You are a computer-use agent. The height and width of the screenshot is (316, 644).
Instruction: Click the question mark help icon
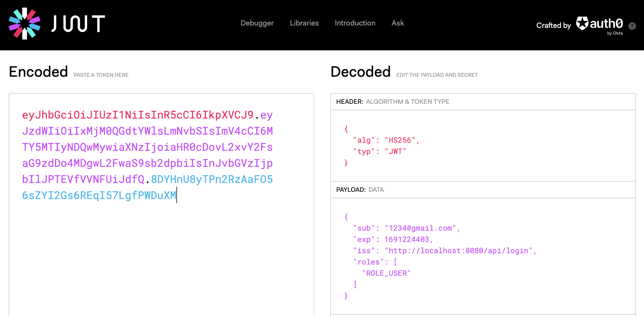tap(632, 26)
